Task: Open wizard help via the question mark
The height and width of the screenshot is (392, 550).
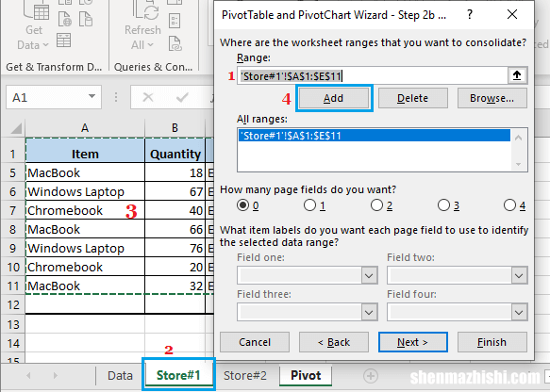Action: click(470, 15)
